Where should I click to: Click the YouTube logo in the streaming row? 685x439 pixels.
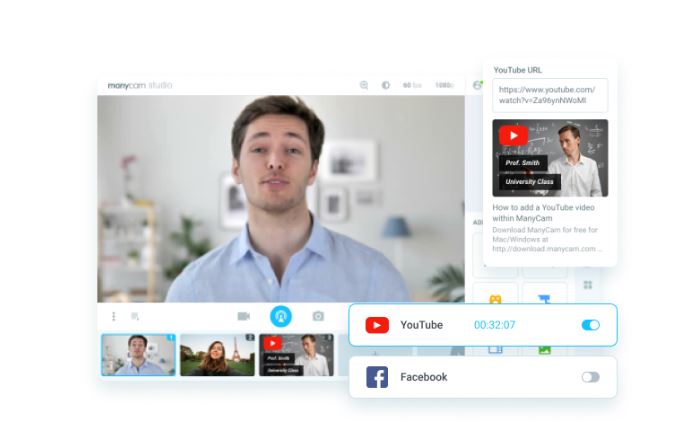[x=377, y=325]
